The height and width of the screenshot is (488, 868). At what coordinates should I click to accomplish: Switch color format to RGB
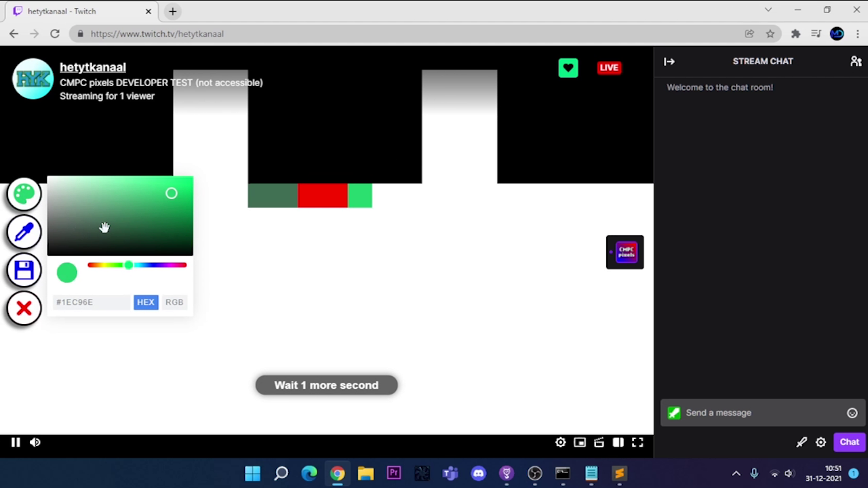coord(174,302)
